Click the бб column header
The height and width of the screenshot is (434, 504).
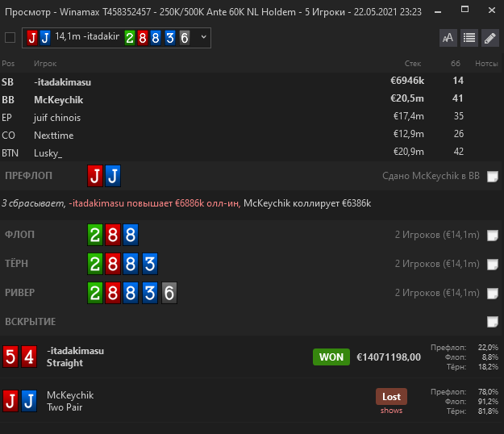tap(456, 64)
